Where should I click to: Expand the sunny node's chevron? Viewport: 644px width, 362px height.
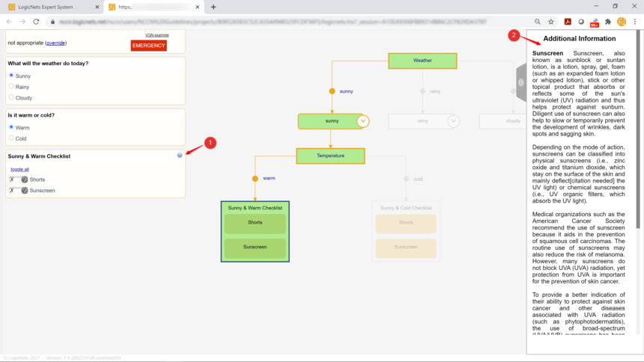(x=362, y=121)
